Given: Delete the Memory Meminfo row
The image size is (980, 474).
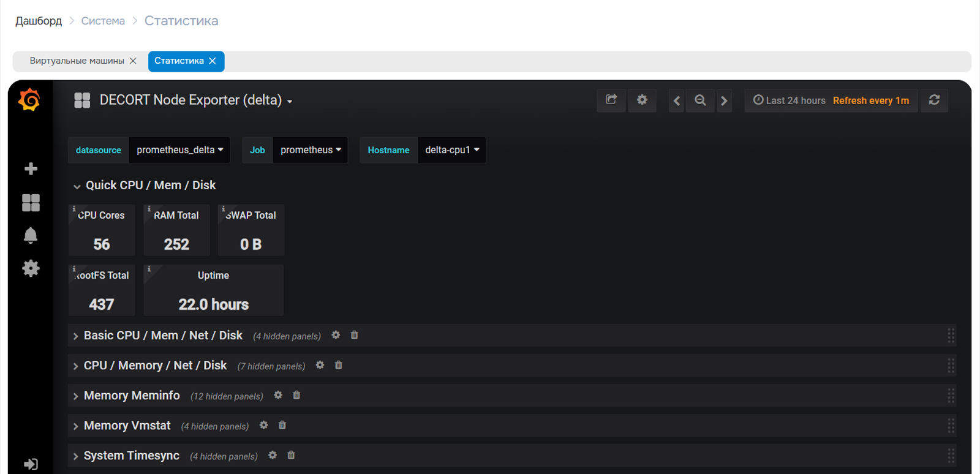Looking at the screenshot, I should coord(296,396).
